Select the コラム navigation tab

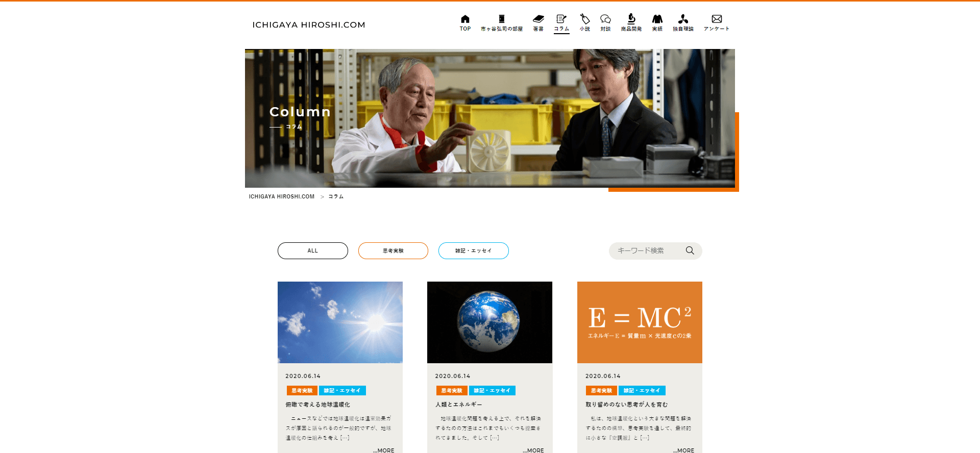click(x=561, y=23)
